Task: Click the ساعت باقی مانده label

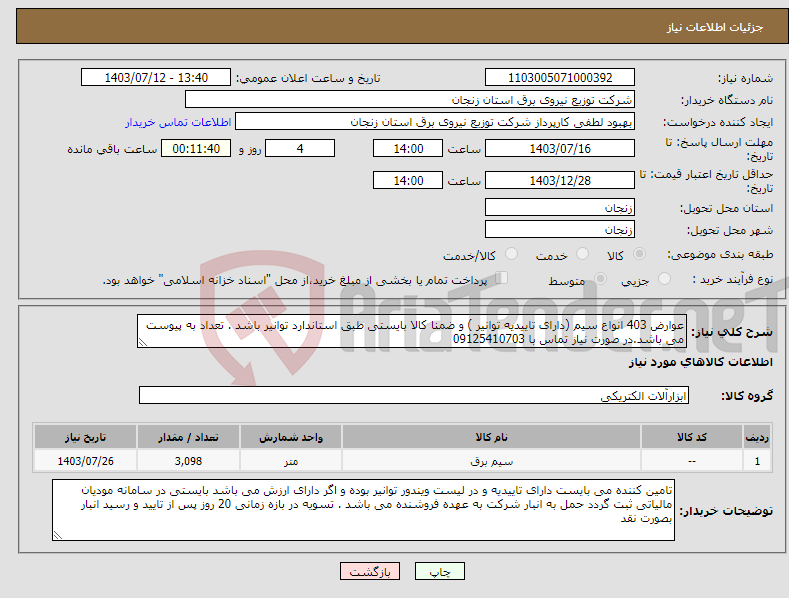Action: (112, 150)
